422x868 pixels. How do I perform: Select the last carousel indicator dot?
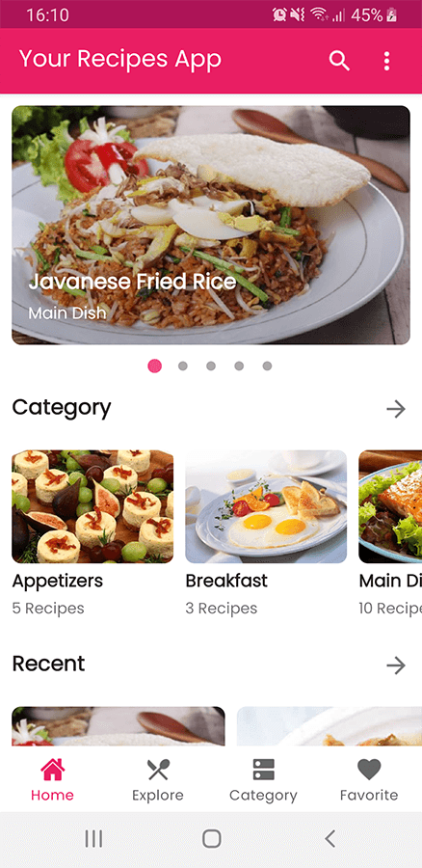point(267,366)
